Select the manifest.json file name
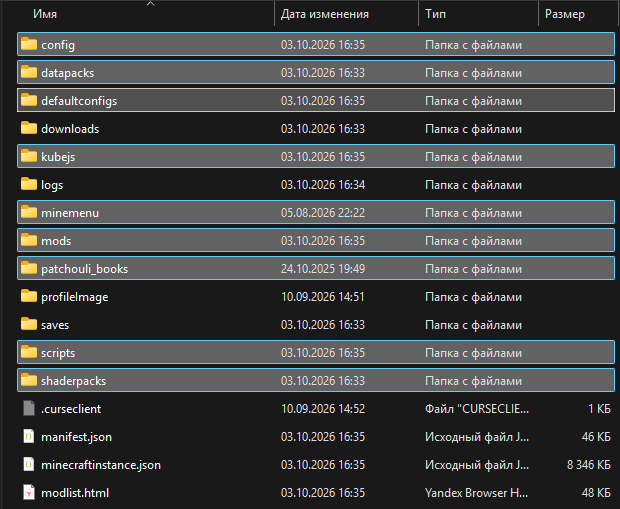 [76, 437]
